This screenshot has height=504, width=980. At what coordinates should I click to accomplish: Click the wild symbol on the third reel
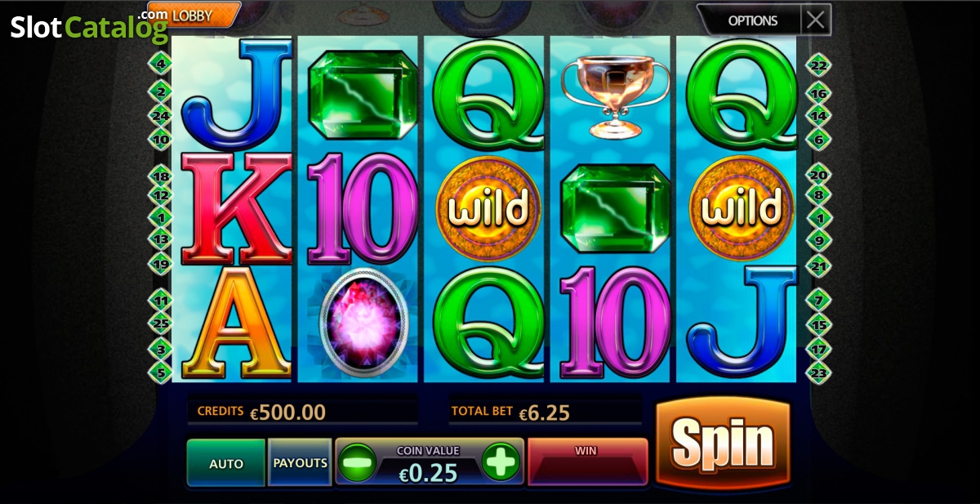488,209
